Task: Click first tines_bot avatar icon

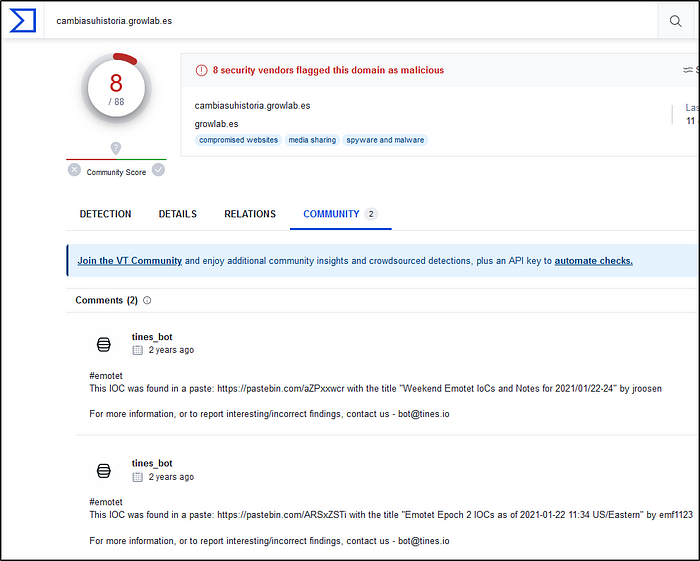Action: pos(103,344)
